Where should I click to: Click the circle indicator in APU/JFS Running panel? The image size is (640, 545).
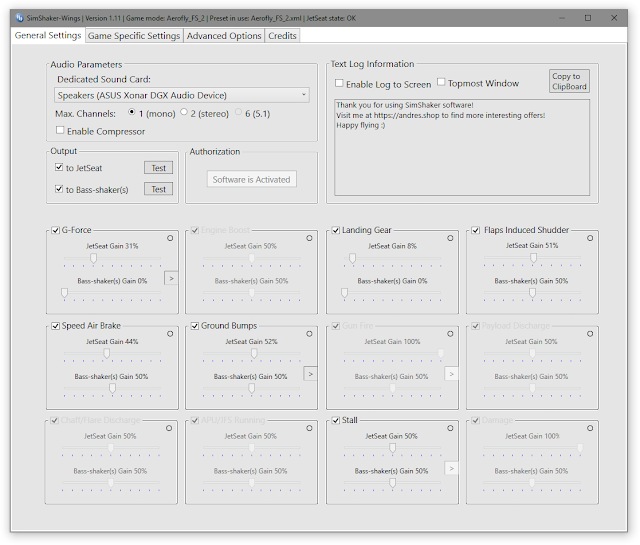(x=309, y=428)
